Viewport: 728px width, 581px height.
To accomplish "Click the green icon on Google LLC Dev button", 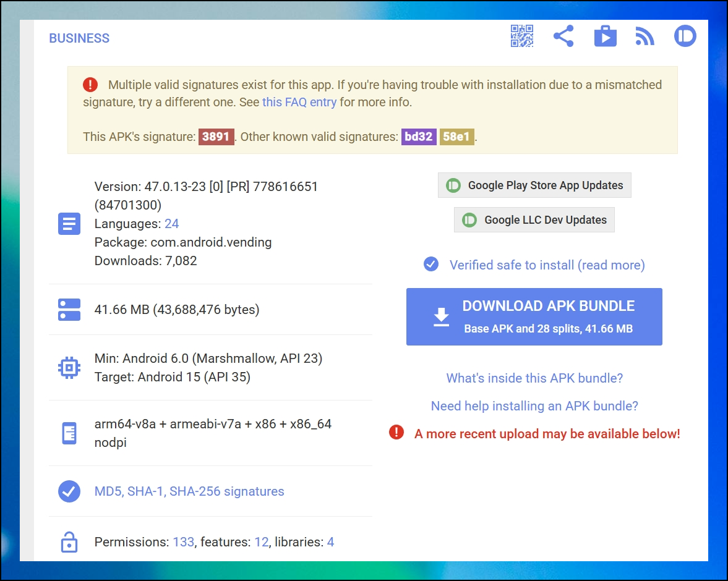I will click(469, 219).
